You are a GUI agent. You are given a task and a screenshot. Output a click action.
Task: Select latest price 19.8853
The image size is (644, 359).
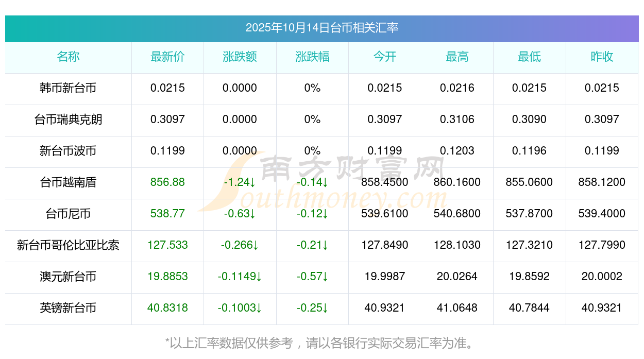pos(167,277)
